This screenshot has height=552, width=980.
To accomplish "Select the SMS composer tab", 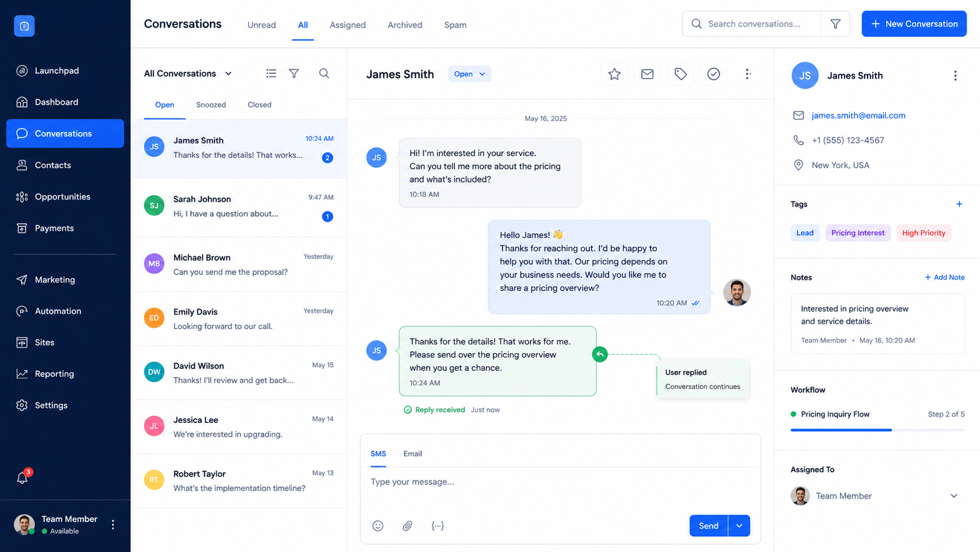I will 378,453.
